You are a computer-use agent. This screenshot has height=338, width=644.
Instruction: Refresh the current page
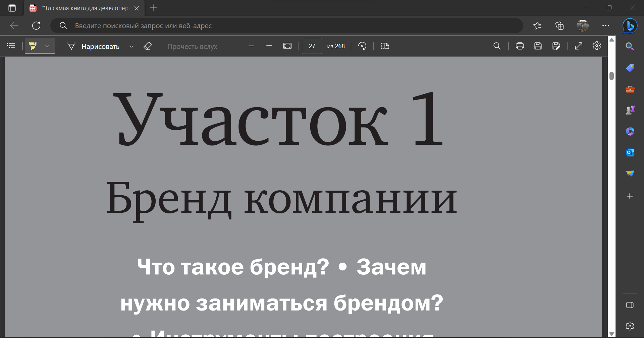pyautogui.click(x=36, y=25)
